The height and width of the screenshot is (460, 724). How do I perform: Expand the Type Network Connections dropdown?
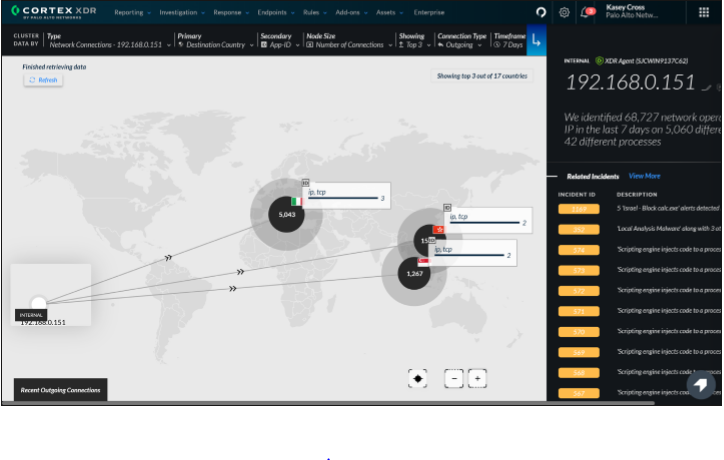click(x=109, y=41)
